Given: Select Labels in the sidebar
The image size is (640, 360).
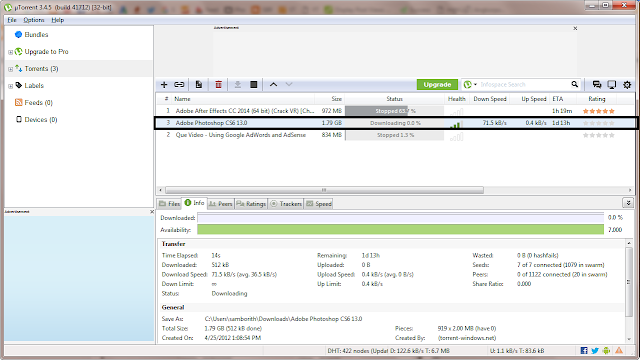Looking at the screenshot, I should pyautogui.click(x=33, y=86).
